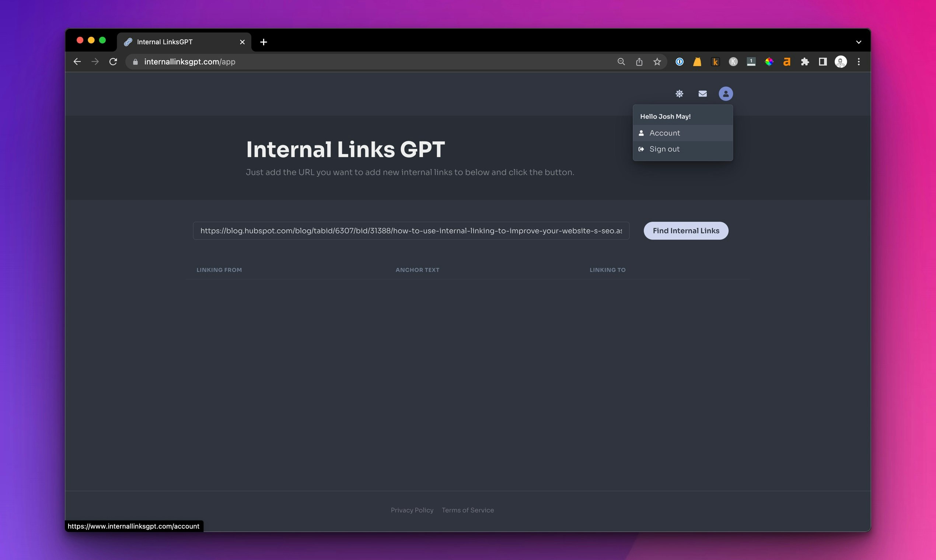
Task: Expand the tab search chevron
Action: pos(859,42)
